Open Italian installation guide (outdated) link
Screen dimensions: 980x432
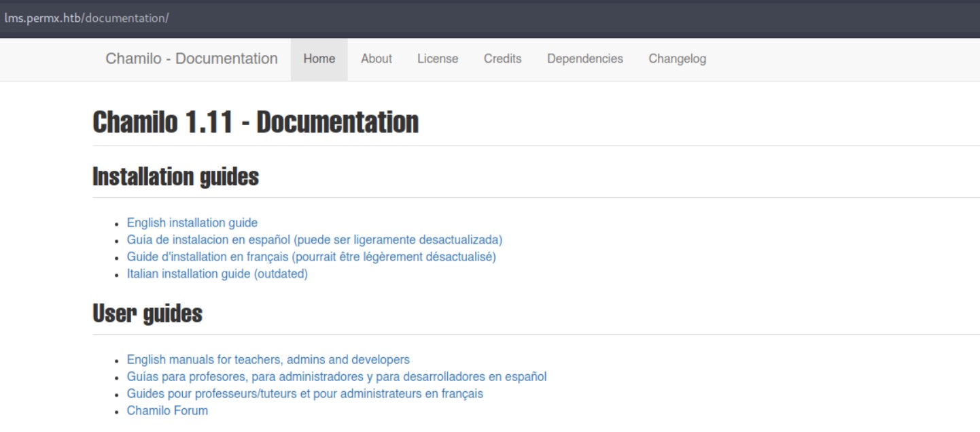(217, 274)
